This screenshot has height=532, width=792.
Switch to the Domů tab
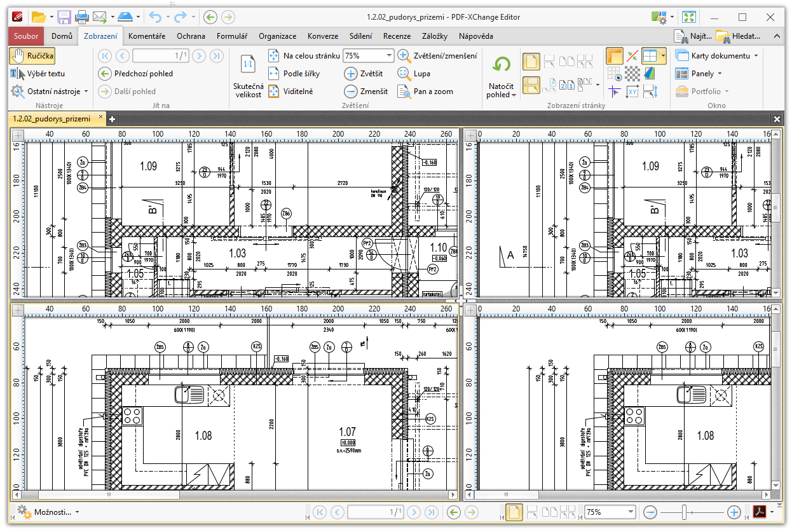tap(62, 36)
